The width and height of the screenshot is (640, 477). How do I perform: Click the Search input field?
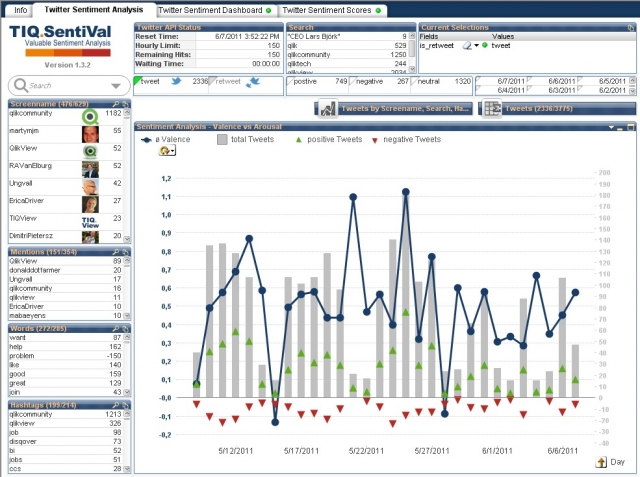coord(67,86)
